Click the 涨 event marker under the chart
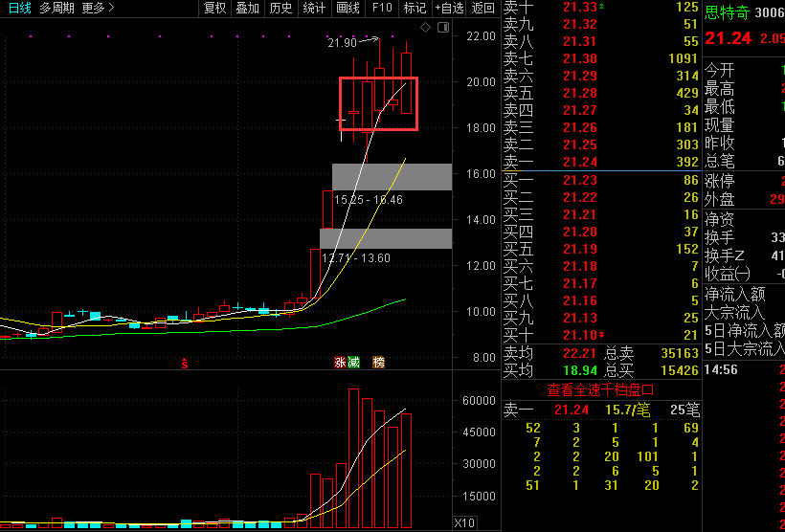785x532 pixels. point(340,363)
